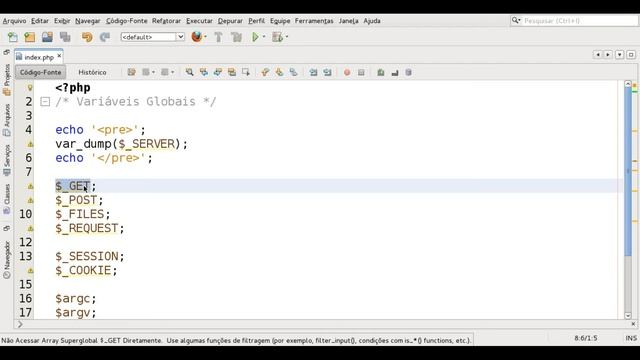Open the Ferramentas menu
Viewport: 640px width, 360px height.
point(314,21)
